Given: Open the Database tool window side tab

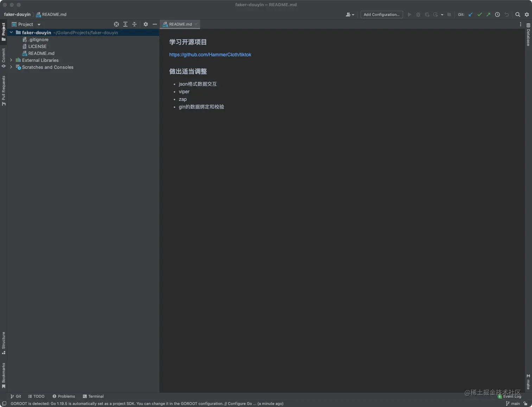Looking at the screenshot, I should click(528, 34).
